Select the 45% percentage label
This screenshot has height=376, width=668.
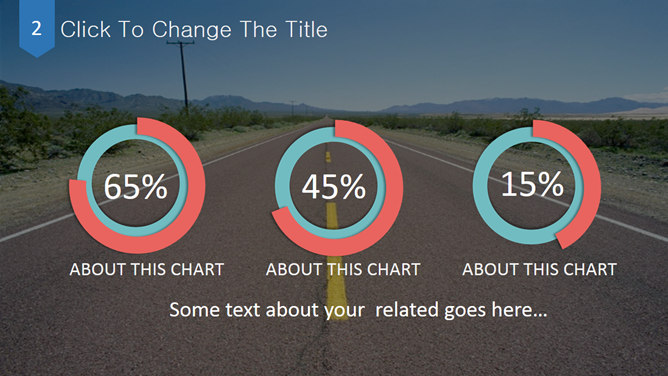334,187
